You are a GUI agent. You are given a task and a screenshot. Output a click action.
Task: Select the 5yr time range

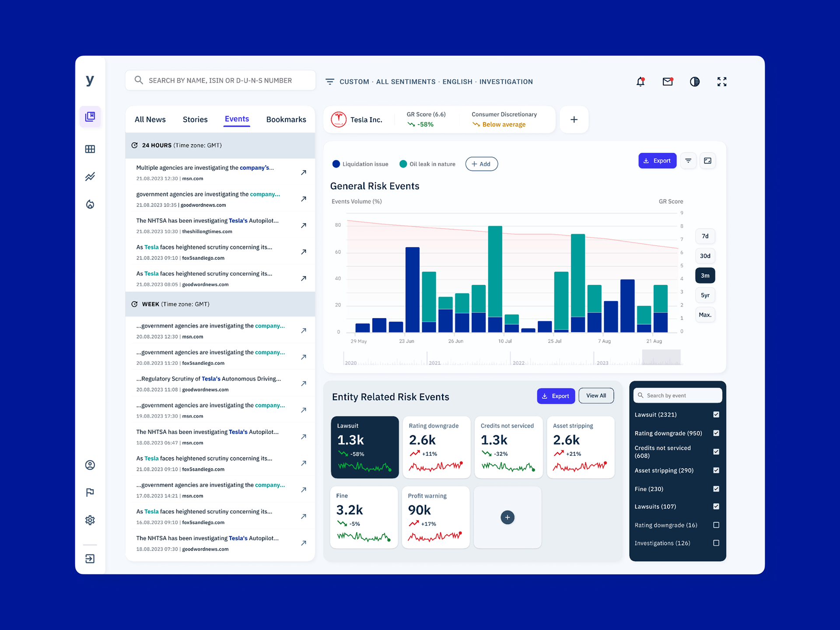click(x=705, y=295)
